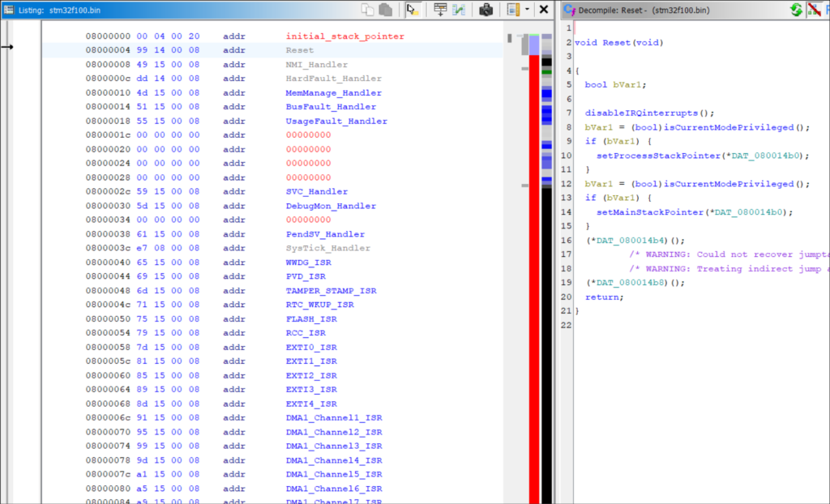Viewport: 830px width, 504px height.
Task: Close the Listing panel with X
Action: [x=544, y=10]
